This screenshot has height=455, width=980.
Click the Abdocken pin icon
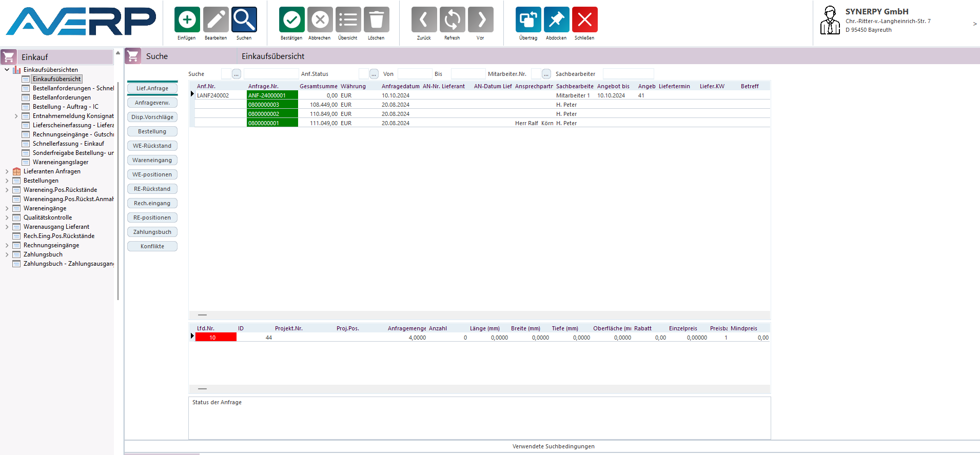pyautogui.click(x=556, y=20)
